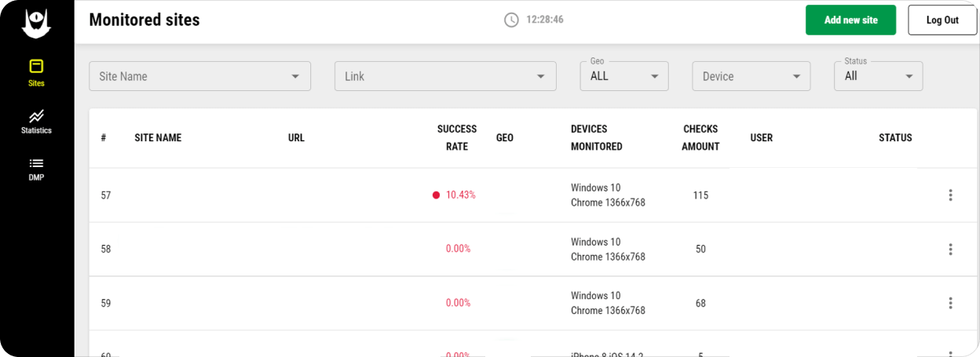Open three-dot menu for row 58
The image size is (980, 357).
pos(950,250)
